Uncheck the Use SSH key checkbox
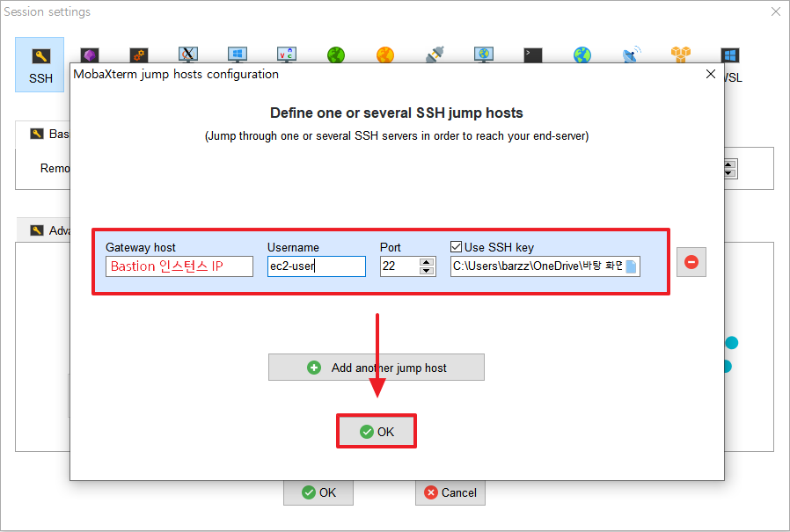790x532 pixels. coord(456,247)
